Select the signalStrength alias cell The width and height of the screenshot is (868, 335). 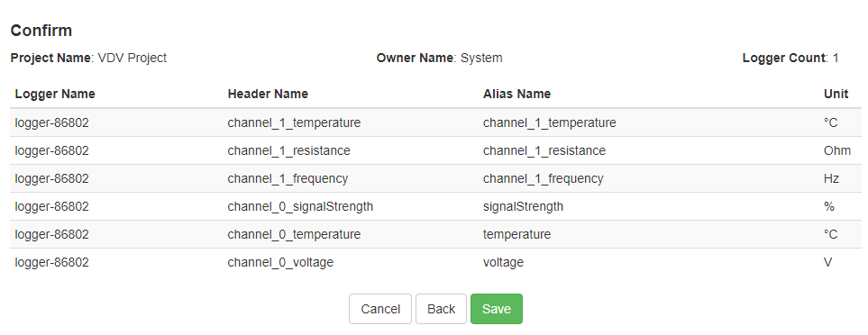coord(523,206)
